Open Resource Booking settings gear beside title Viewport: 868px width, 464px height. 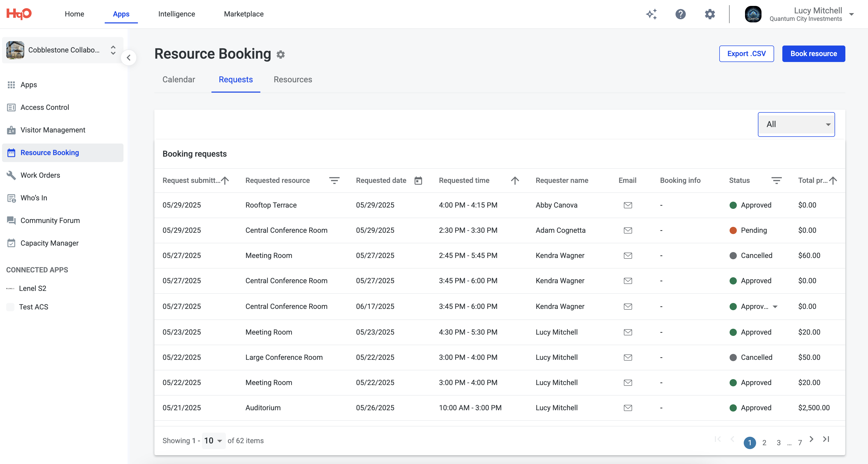[x=281, y=55]
